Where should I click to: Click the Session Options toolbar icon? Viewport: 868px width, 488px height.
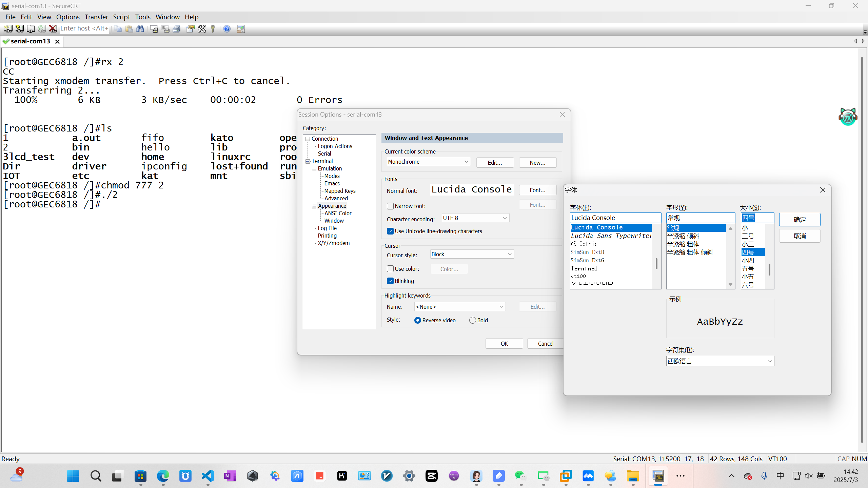(x=190, y=29)
